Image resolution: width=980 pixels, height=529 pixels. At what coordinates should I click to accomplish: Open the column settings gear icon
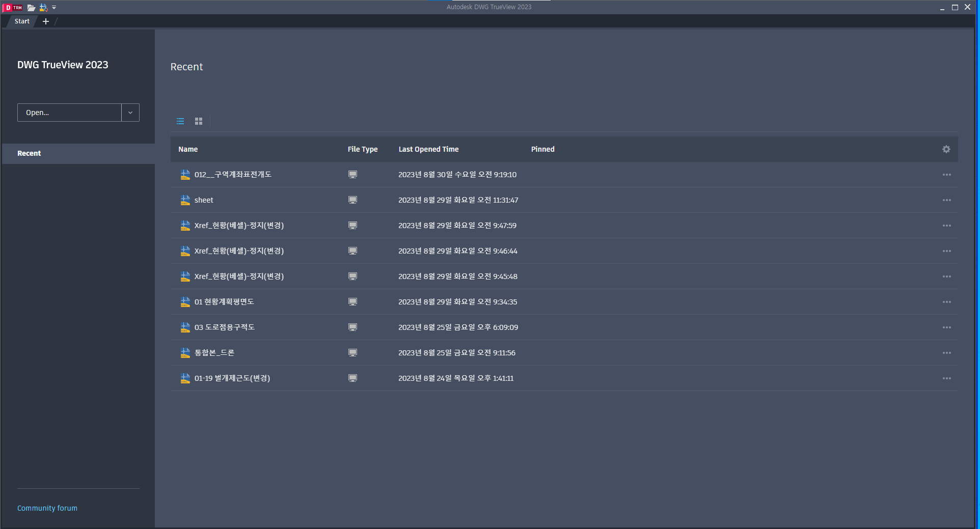946,149
